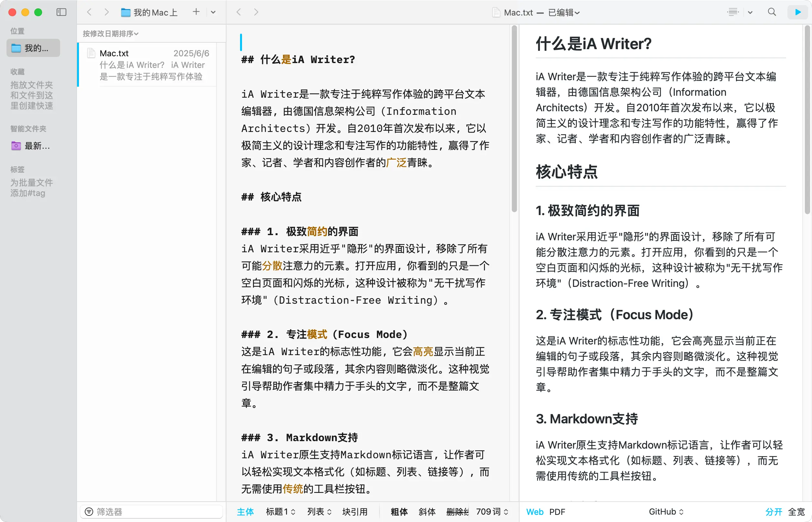Click the Mac.txt file icon in the list
Image resolution: width=812 pixels, height=522 pixels.
pos(91,53)
